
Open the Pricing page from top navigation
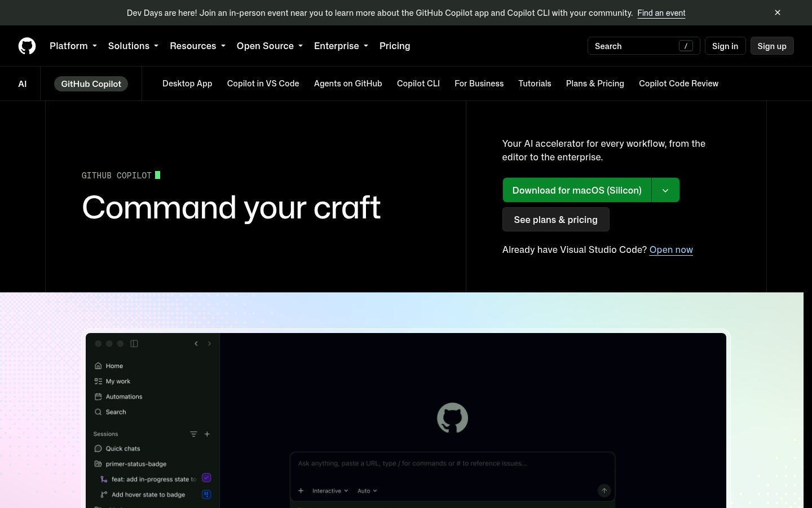click(395, 46)
